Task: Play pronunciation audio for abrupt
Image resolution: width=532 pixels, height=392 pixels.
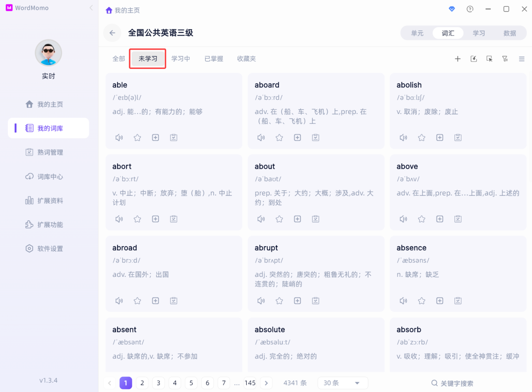Action: click(x=261, y=301)
